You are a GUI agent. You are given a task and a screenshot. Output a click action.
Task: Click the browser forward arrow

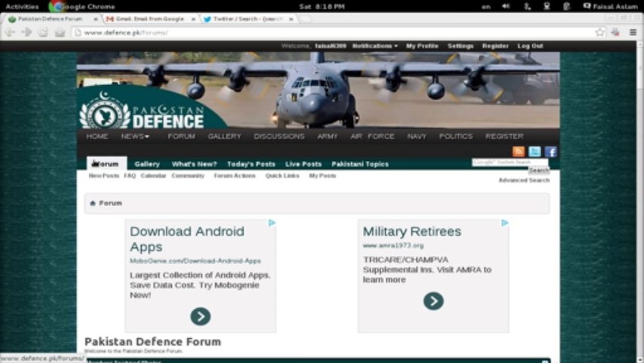(27, 32)
